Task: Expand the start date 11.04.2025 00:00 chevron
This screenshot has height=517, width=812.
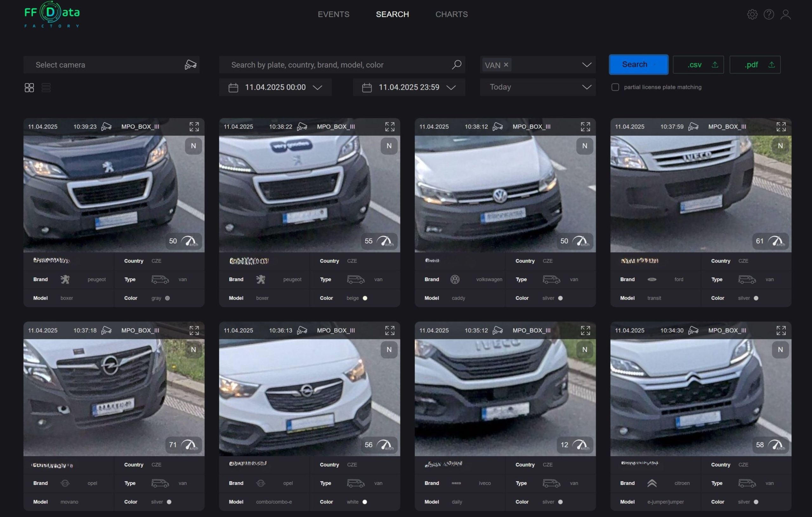Action: click(317, 87)
